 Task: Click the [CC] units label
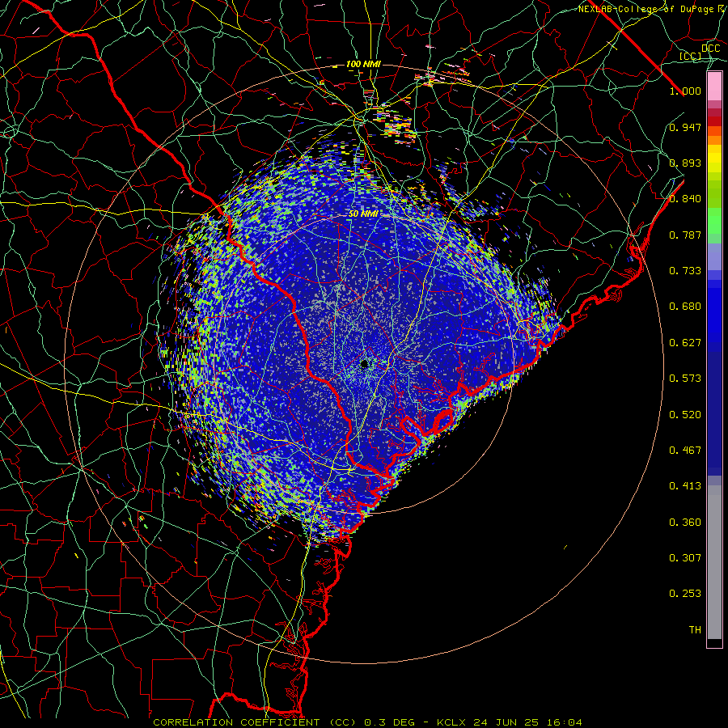point(691,56)
